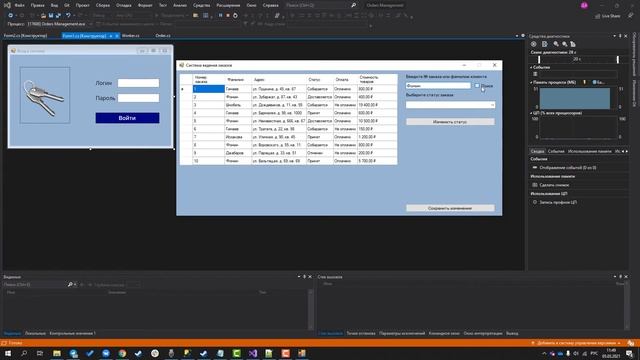
Task: Collapse the CPU graph section
Action: pos(531,113)
